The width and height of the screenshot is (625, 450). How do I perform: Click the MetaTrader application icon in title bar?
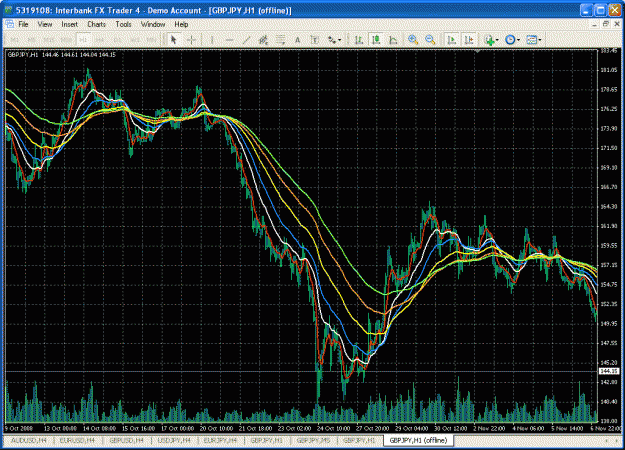[x=8, y=10]
